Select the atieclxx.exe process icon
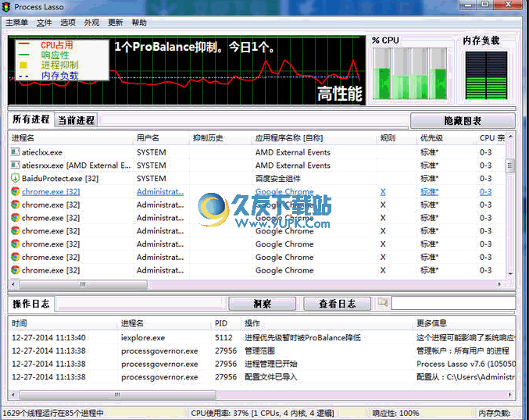 tap(15, 152)
